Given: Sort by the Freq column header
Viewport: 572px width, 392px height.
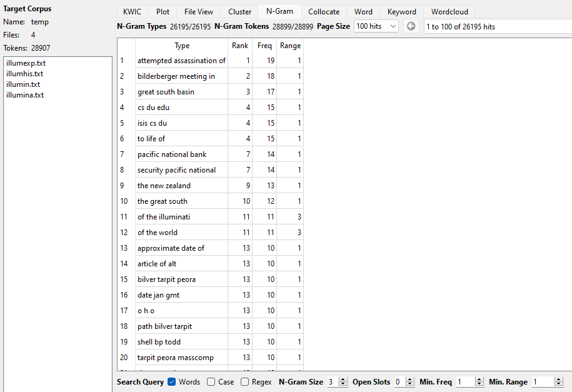Looking at the screenshot, I should coord(264,46).
